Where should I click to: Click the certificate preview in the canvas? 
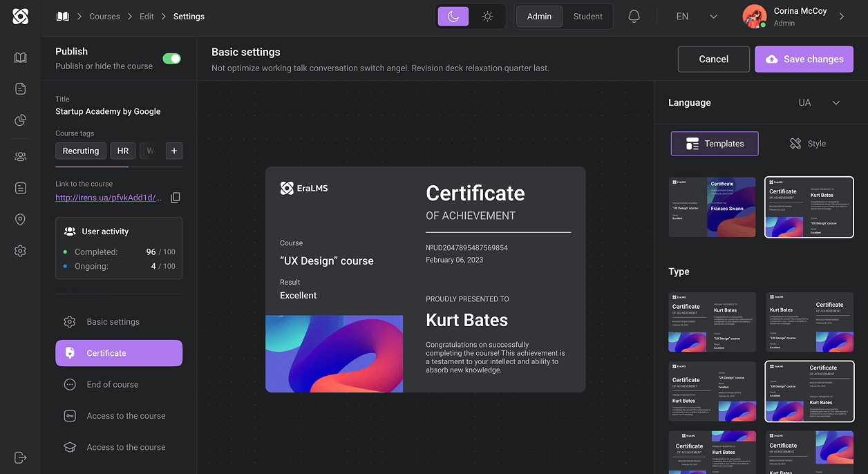pos(425,280)
